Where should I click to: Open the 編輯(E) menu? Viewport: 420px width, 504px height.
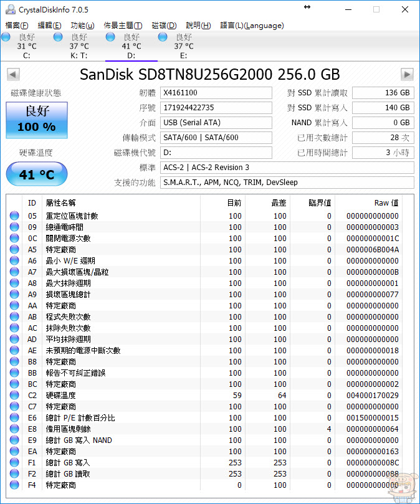[49, 26]
